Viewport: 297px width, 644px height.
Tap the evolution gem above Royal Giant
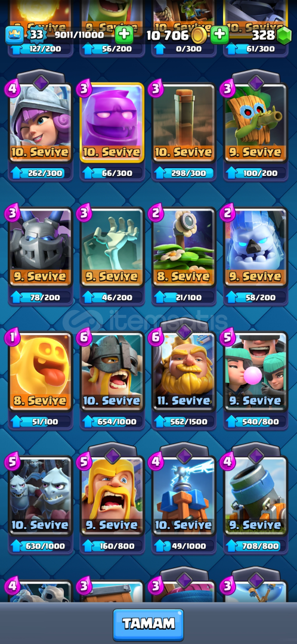point(184,330)
